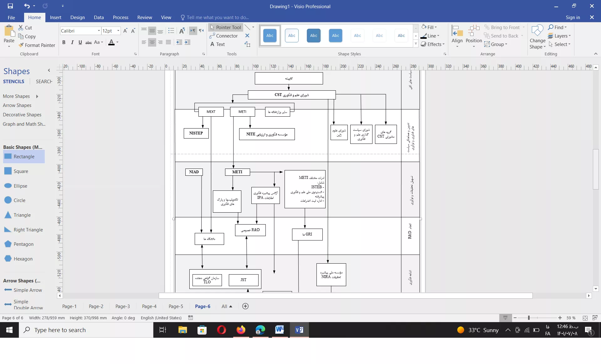The width and height of the screenshot is (601, 364).
Task: Toggle center text alignment
Action: (x=152, y=42)
